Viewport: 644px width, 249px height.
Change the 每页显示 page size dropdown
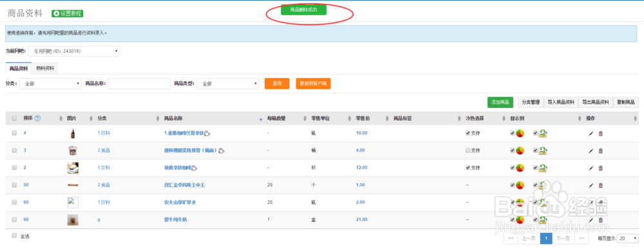pyautogui.click(x=627, y=238)
